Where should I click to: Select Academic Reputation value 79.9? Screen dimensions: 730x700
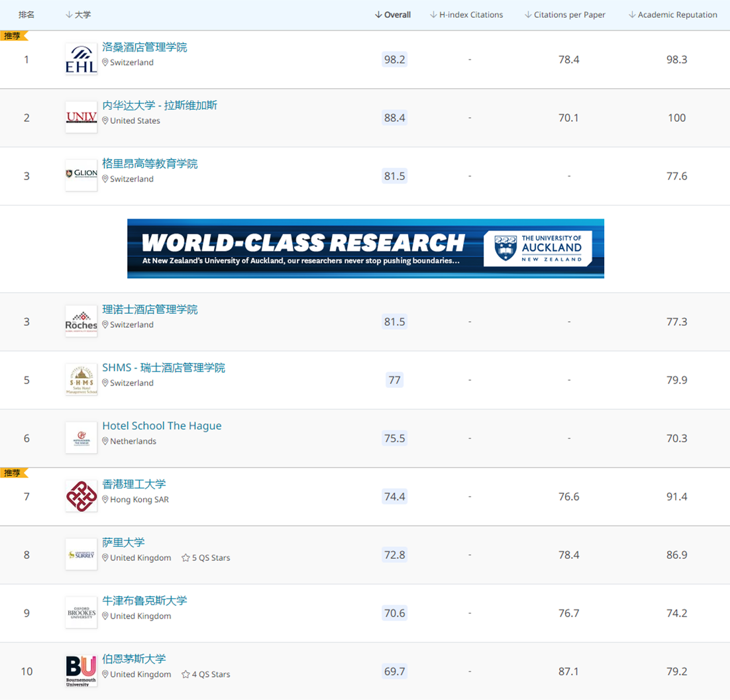(676, 379)
